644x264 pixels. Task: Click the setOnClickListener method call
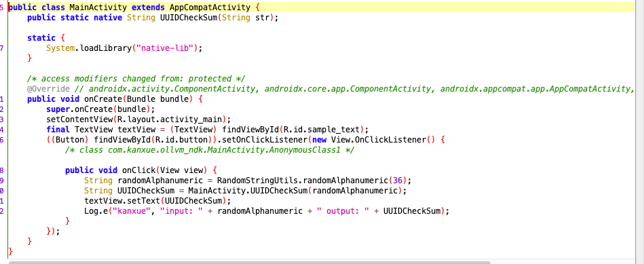pos(264,140)
